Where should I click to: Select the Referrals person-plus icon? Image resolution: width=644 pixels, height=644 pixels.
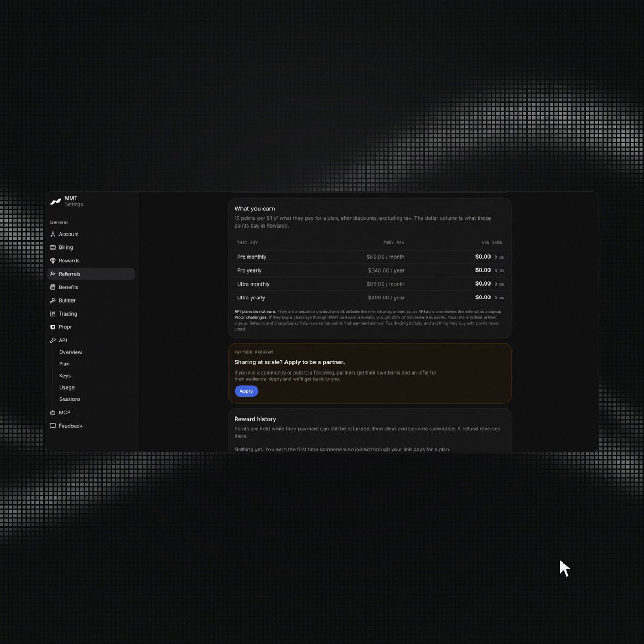coord(53,274)
